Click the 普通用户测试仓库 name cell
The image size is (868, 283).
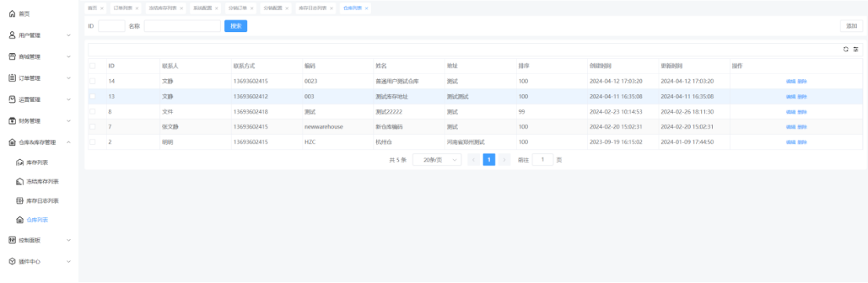pos(397,82)
